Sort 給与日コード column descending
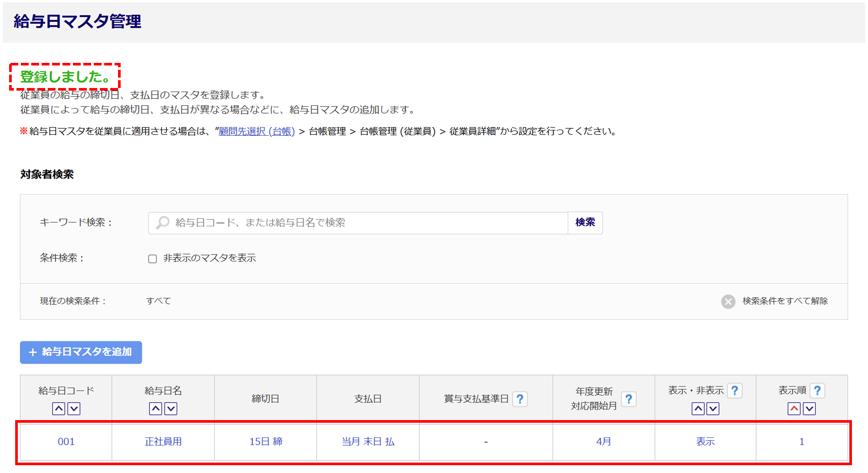868x473 pixels. click(74, 408)
